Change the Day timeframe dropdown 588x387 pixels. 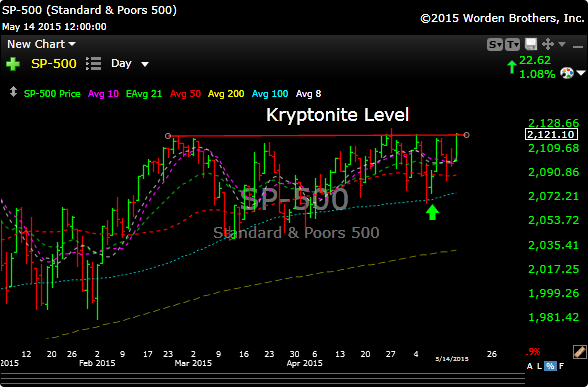[x=130, y=63]
